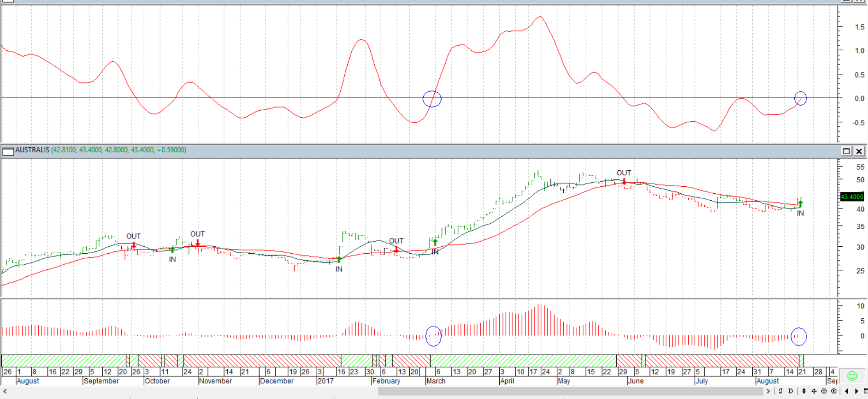Select the four-way pan arrows icon
868x399 pixels.
814,391
